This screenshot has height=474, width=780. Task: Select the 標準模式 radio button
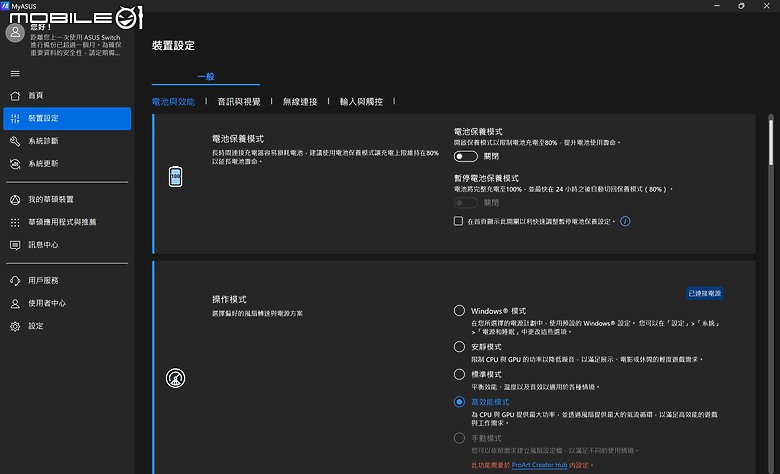[x=459, y=374]
